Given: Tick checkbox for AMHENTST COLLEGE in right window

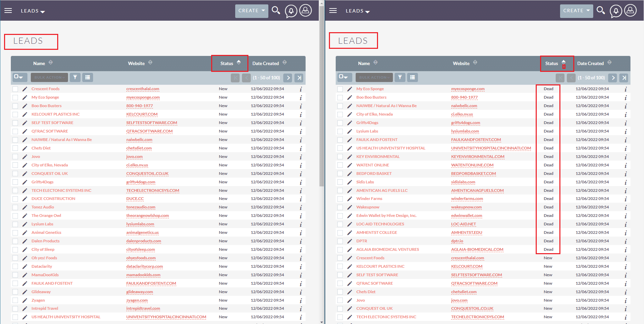Looking at the screenshot, I should 340,233.
